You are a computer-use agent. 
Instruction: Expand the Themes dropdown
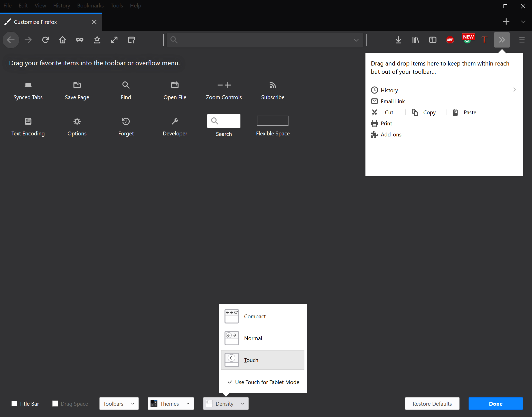(170, 403)
